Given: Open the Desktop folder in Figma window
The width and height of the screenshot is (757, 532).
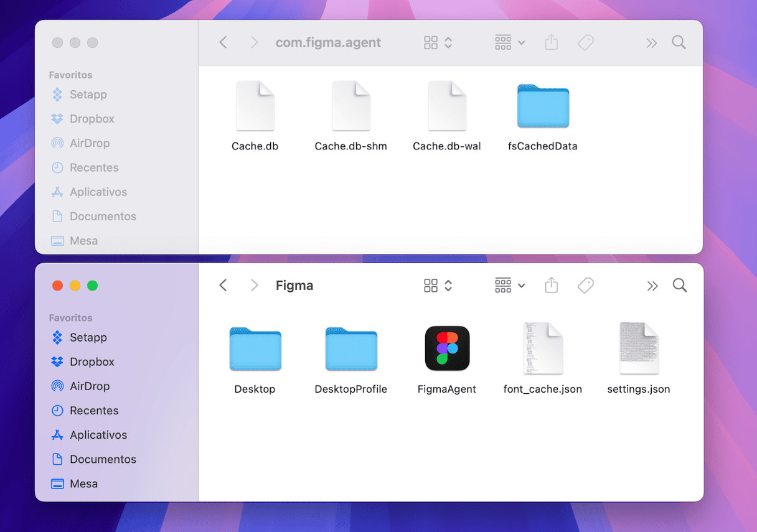Looking at the screenshot, I should pos(255,349).
